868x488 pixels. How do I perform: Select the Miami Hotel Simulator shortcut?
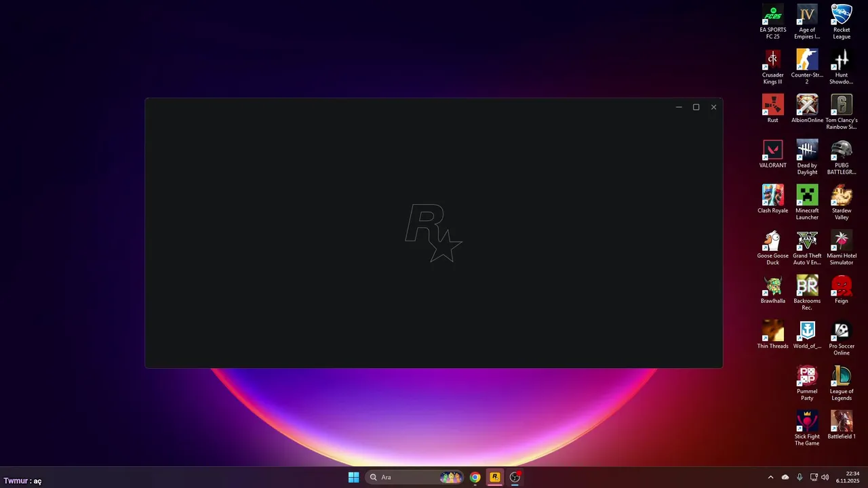point(842,248)
